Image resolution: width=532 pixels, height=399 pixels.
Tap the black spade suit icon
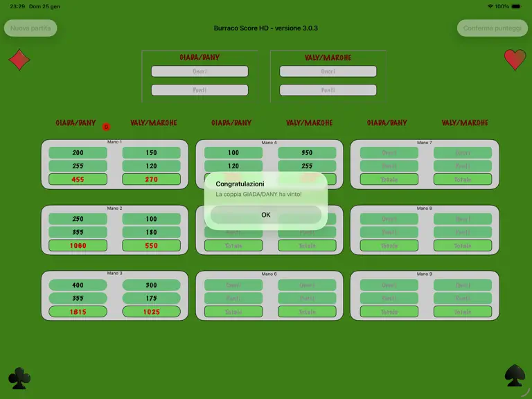515,375
